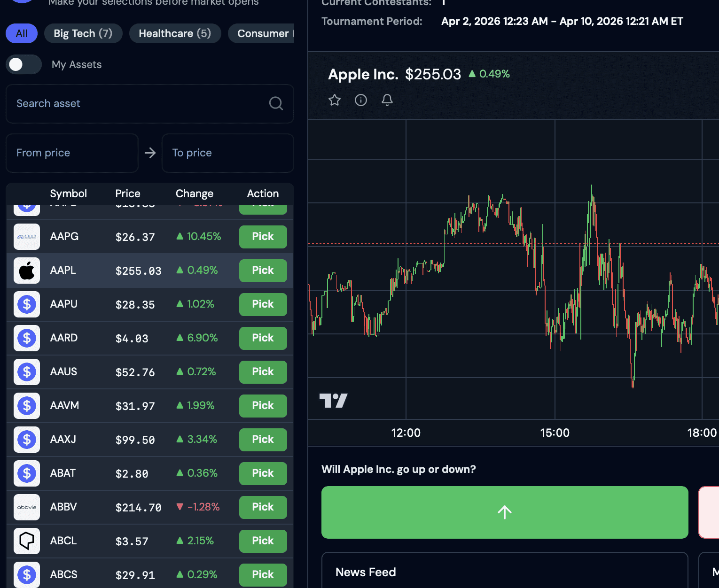This screenshot has height=588, width=719.
Task: Click AAUS dollar asset icon
Action: tap(27, 372)
